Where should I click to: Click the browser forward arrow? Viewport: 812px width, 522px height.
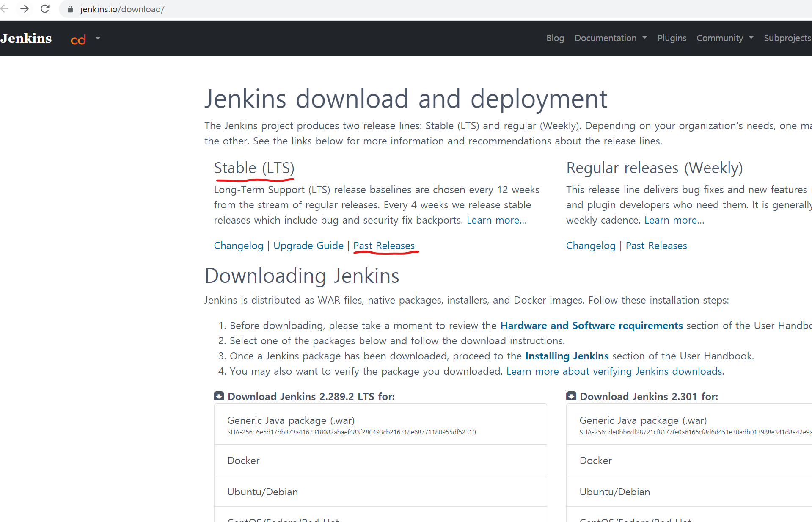tap(25, 9)
